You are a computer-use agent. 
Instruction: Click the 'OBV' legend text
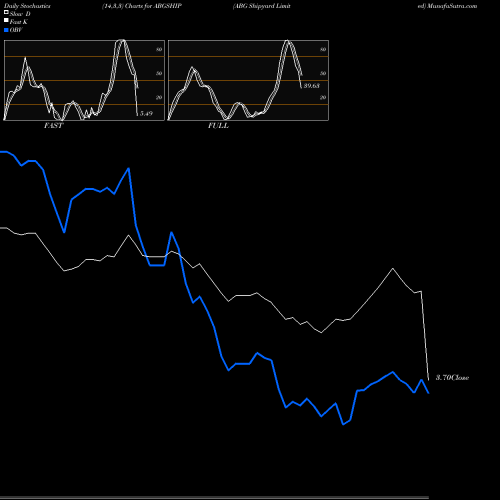16,30
